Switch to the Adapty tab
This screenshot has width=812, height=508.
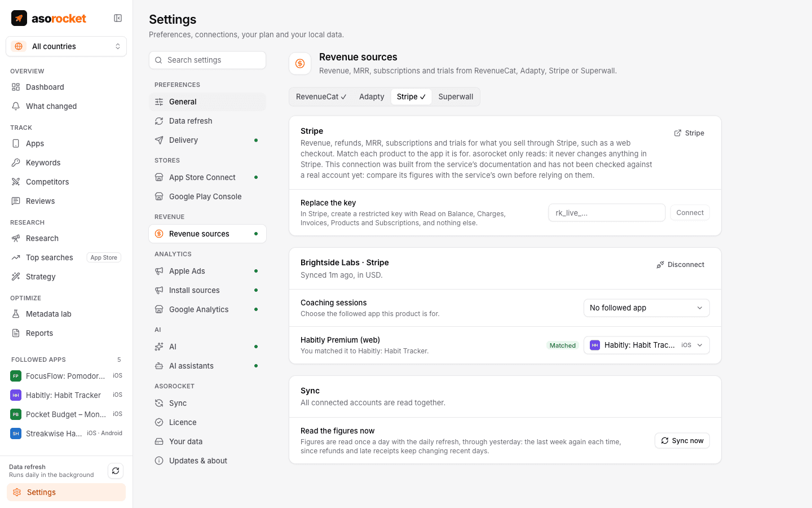coord(372,97)
